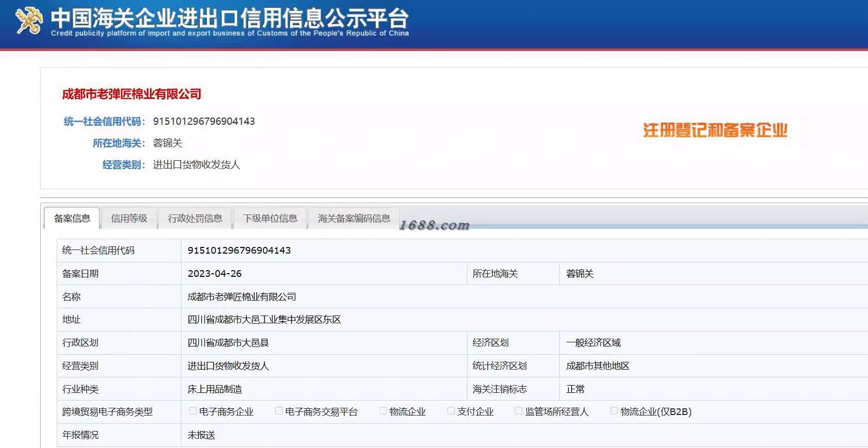Click the 年报情况 value 未报送
The image size is (868, 448).
[201, 435]
